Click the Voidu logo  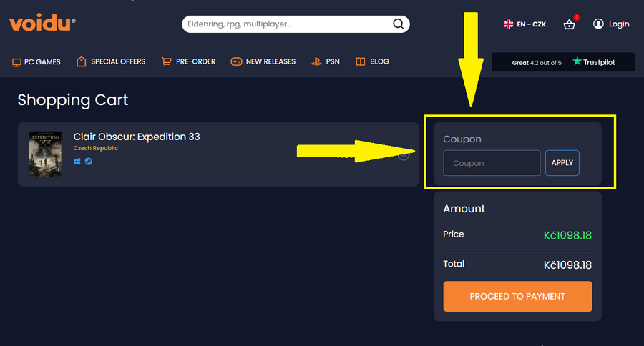pyautogui.click(x=42, y=24)
